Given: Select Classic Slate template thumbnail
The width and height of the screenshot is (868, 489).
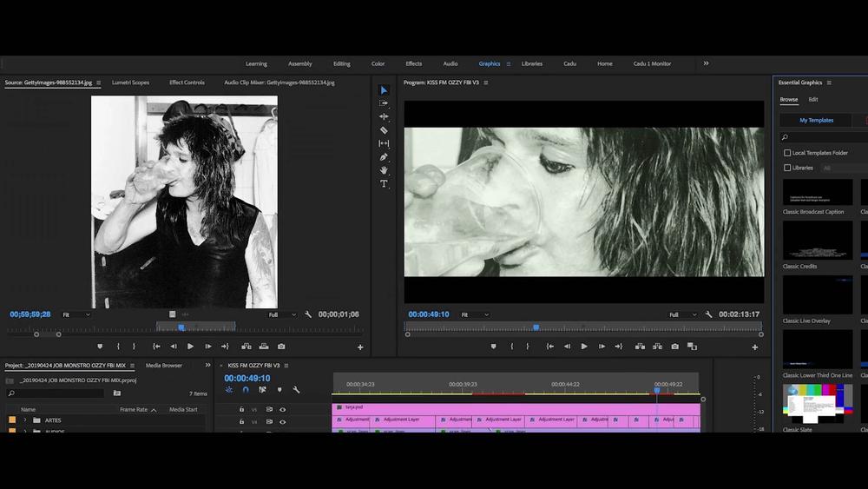Looking at the screenshot, I should point(817,404).
